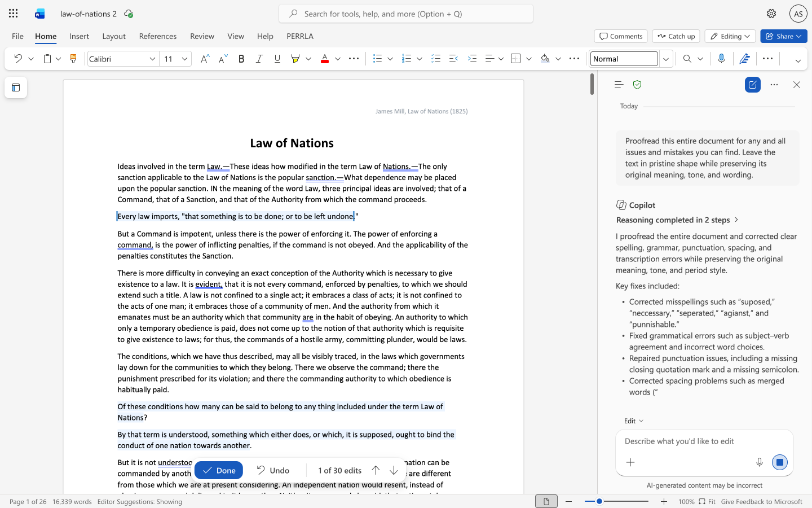Open the Copilot pane menu lines icon
The image size is (812, 508).
click(619, 85)
